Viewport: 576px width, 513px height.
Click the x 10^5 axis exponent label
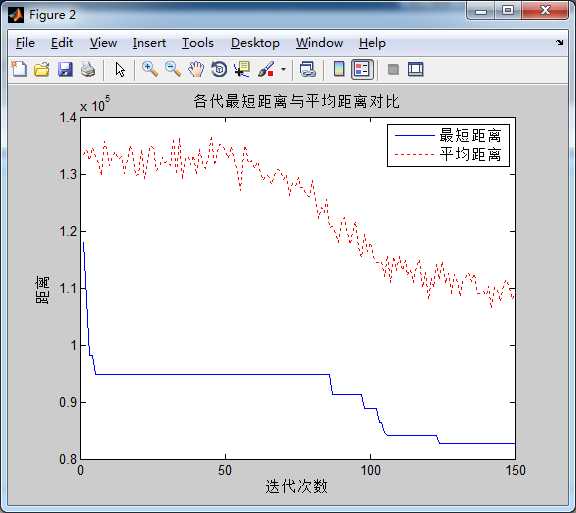click(95, 104)
